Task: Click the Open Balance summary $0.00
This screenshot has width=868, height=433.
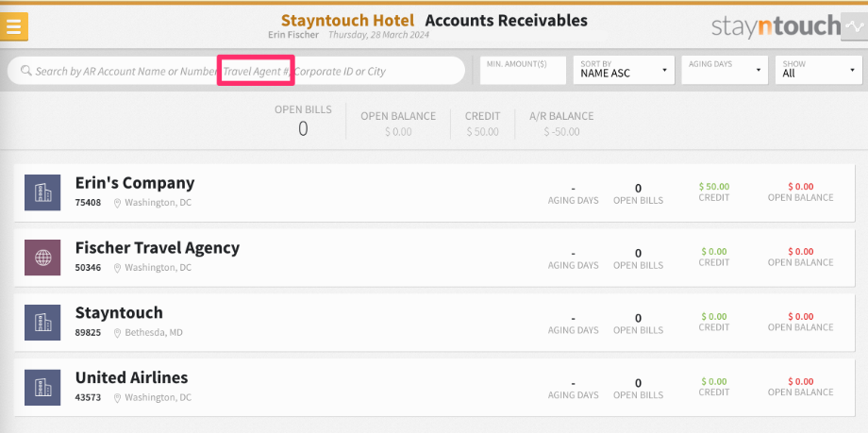Action: point(398,132)
